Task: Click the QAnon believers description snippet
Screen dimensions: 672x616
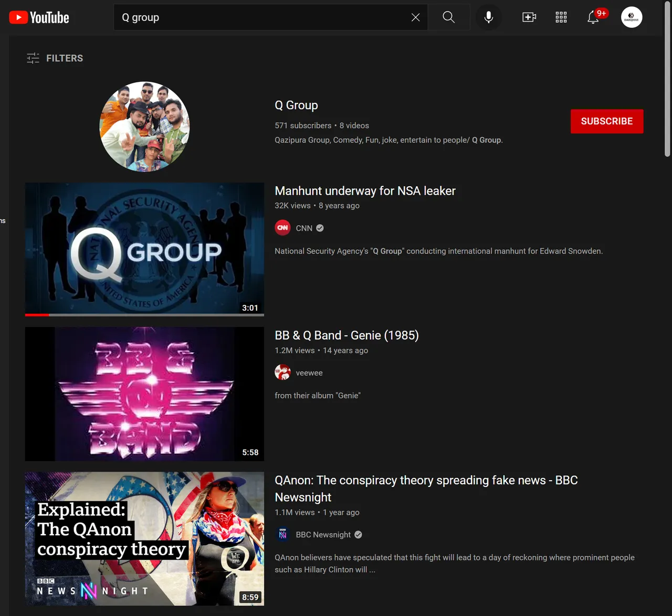Action: click(455, 564)
